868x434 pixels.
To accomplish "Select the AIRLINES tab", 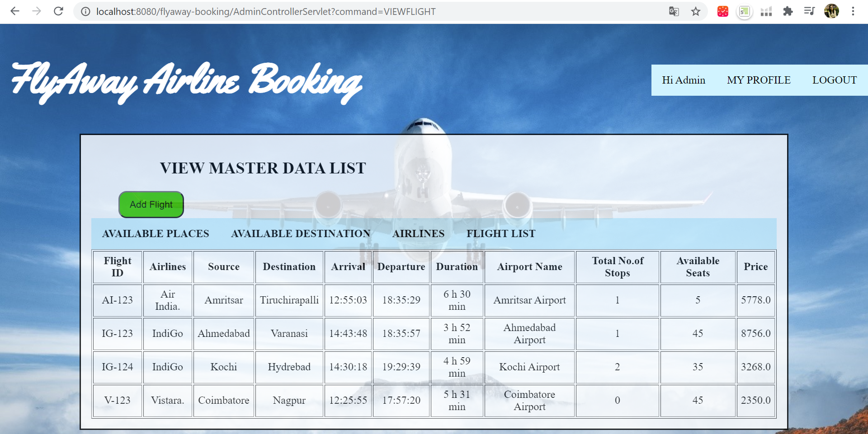I will click(418, 233).
